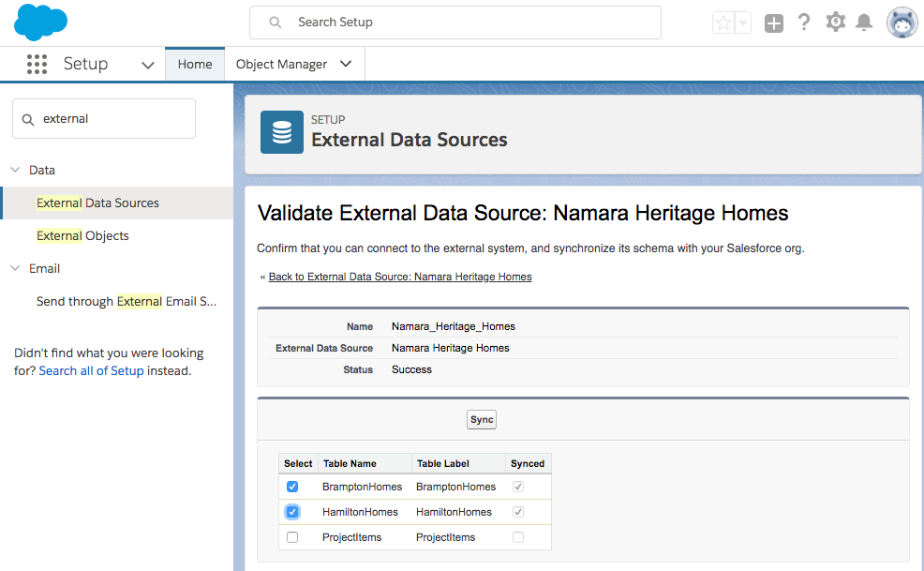Viewport: 924px width, 571px height.
Task: Click the Favorites star icon
Action: click(x=722, y=22)
